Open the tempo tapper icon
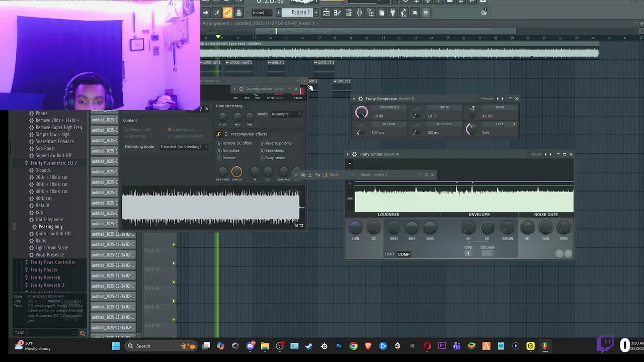644x362 pixels. pyautogui.click(x=404, y=13)
